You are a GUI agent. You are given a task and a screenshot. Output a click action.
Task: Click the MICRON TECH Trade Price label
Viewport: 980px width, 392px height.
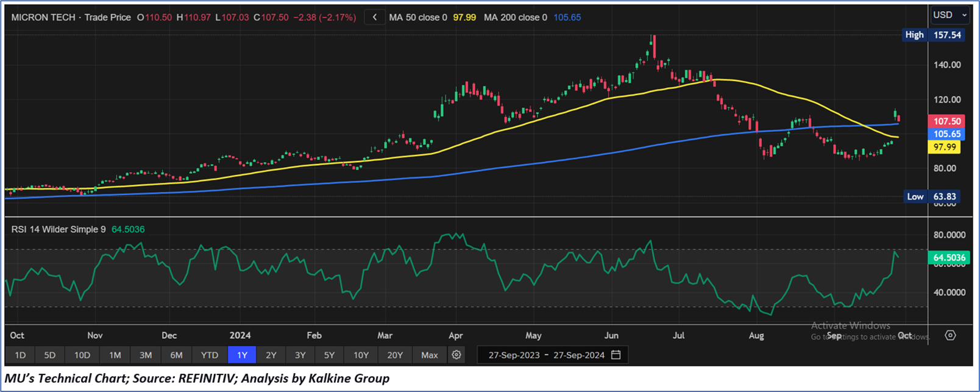[x=71, y=18]
